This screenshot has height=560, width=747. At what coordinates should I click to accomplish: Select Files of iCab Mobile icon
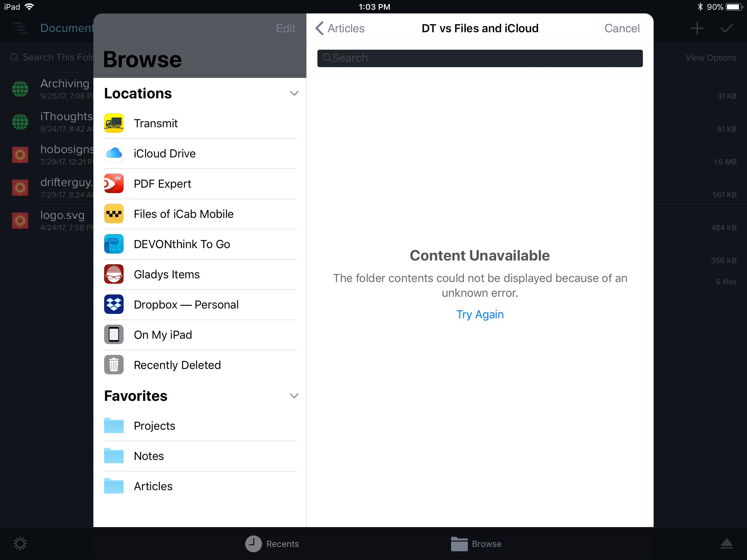(x=114, y=213)
